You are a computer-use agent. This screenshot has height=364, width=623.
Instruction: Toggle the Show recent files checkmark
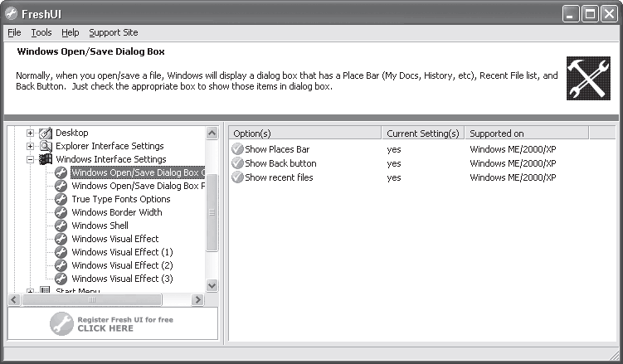237,177
